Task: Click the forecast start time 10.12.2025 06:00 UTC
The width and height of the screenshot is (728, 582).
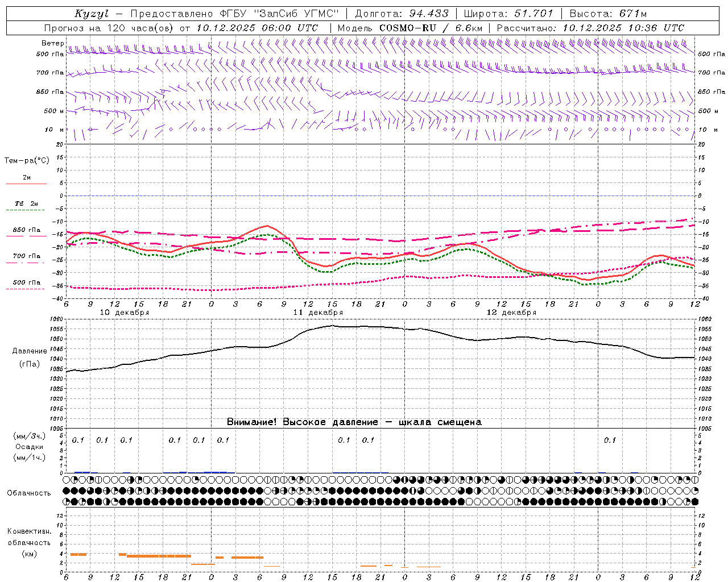Action: pos(257,28)
